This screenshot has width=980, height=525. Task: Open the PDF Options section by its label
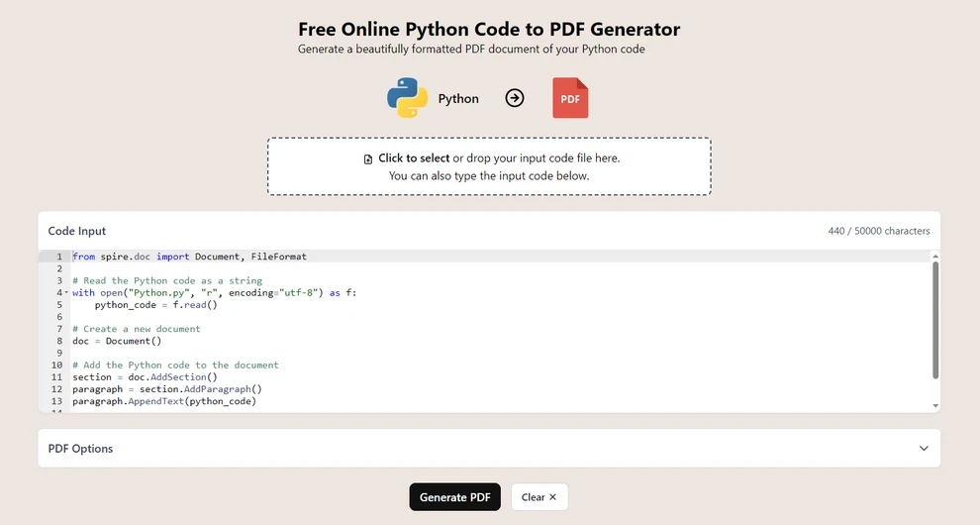coord(80,449)
